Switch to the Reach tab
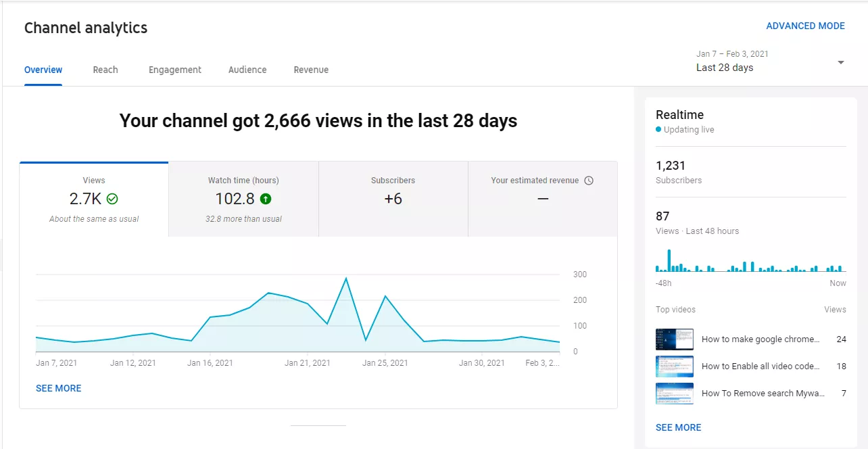 105,70
